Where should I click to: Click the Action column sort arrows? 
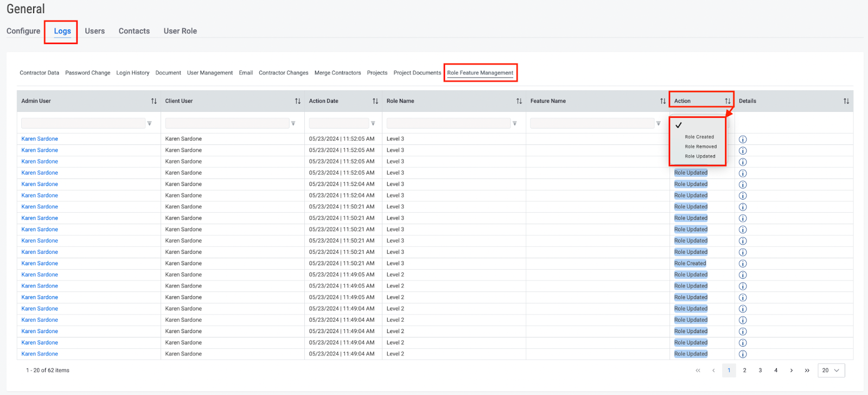pyautogui.click(x=727, y=101)
